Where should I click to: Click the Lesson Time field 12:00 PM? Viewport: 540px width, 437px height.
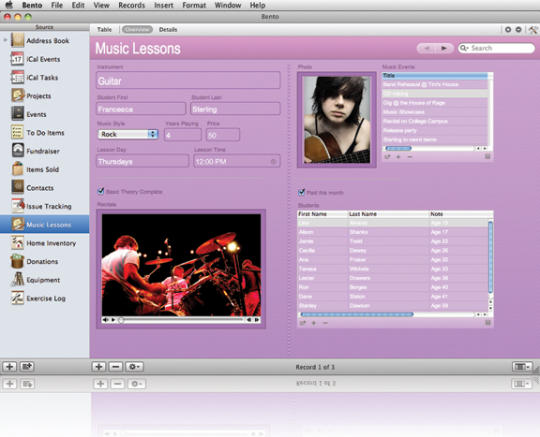[x=237, y=161]
